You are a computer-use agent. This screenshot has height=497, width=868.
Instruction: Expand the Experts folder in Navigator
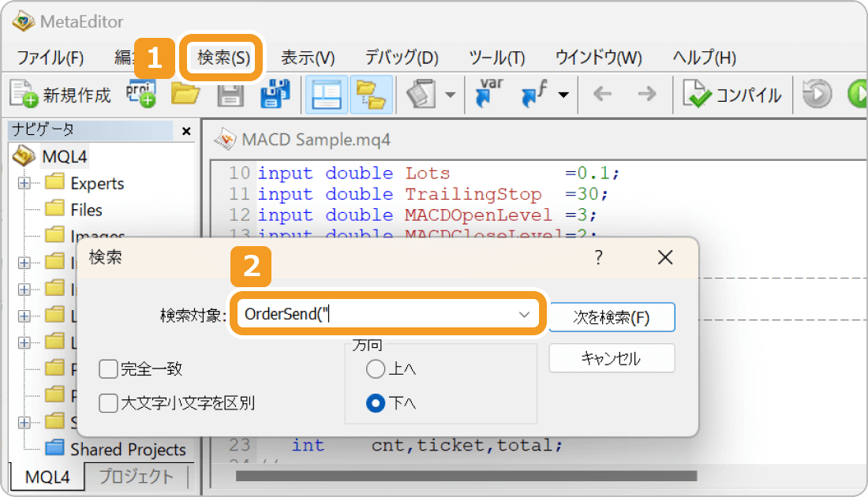click(x=26, y=182)
